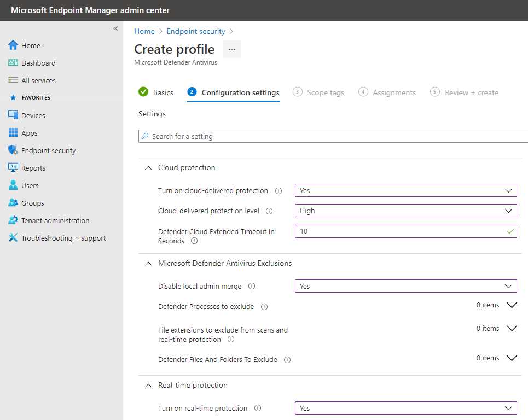Image resolution: width=528 pixels, height=420 pixels.
Task: View info tooltip for cloud-delivered protection
Action: (x=280, y=191)
